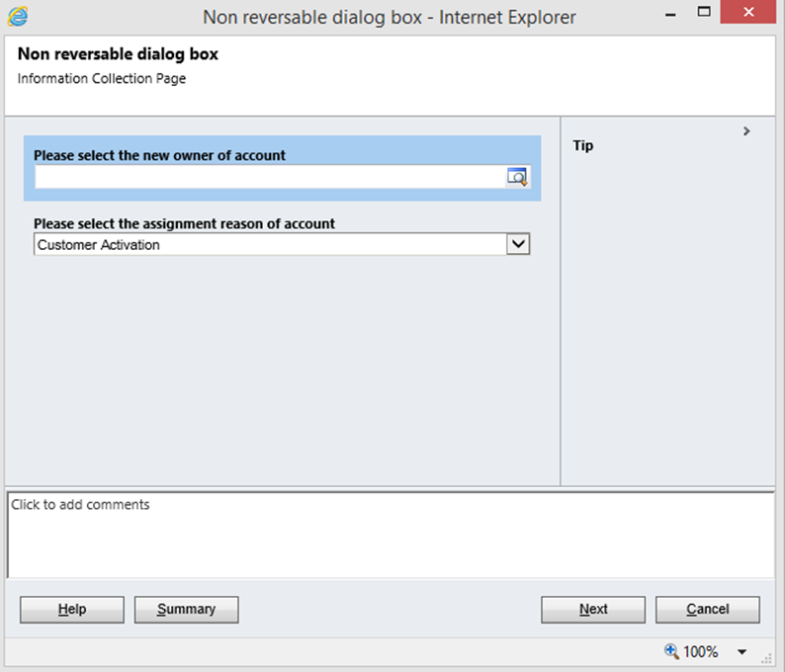Expand the assignment reason dropdown arrow

point(518,244)
